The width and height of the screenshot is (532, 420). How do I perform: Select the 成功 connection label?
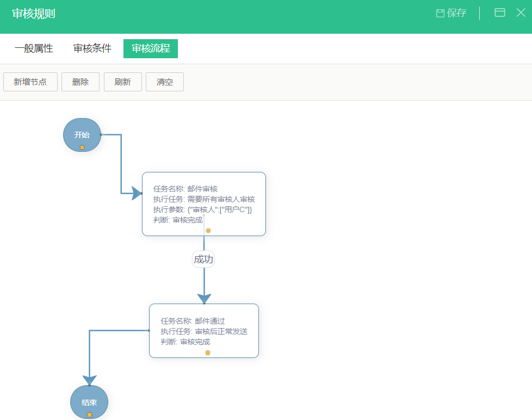[x=203, y=259]
